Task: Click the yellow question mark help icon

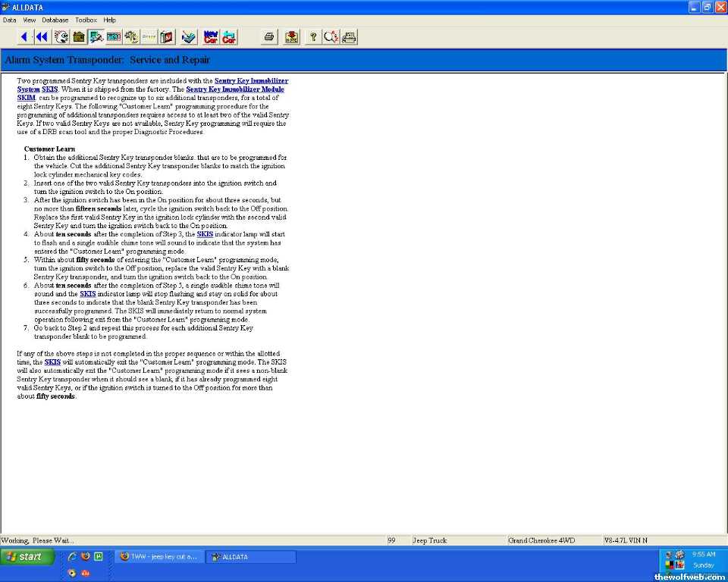Action: (312, 36)
